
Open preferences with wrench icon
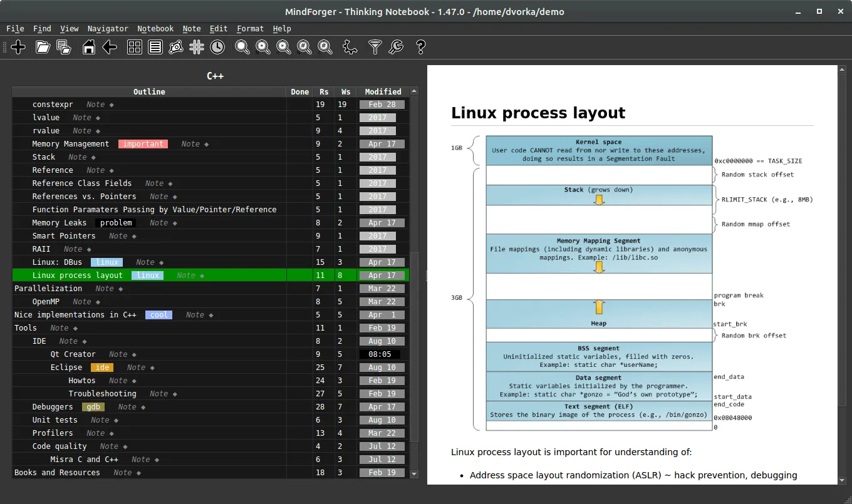pos(396,47)
